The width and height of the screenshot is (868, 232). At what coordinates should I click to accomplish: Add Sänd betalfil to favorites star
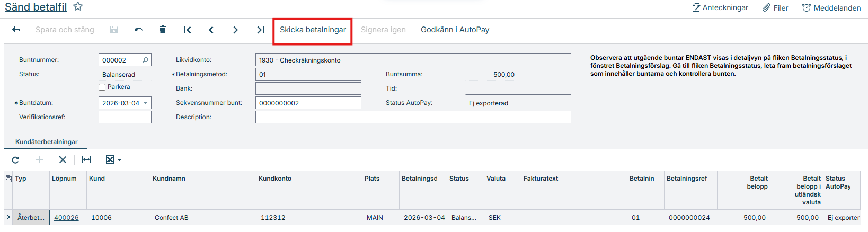click(78, 7)
